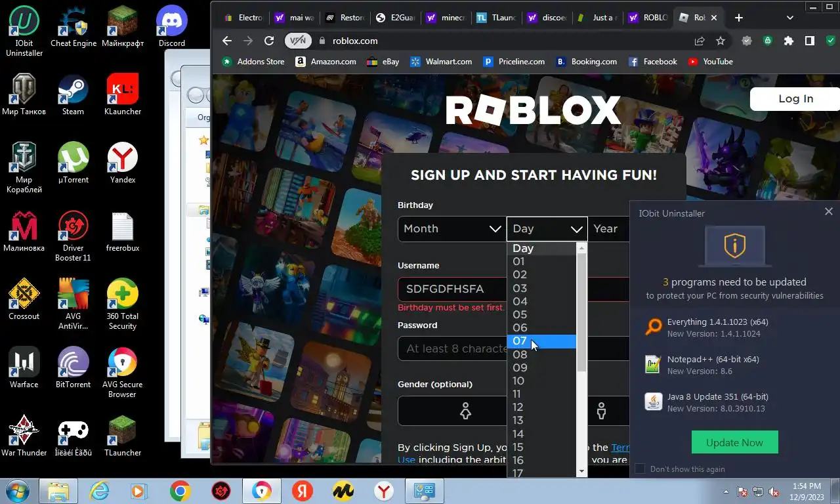Select day 15 in the list
Image resolution: width=840 pixels, height=504 pixels.
pos(541,447)
